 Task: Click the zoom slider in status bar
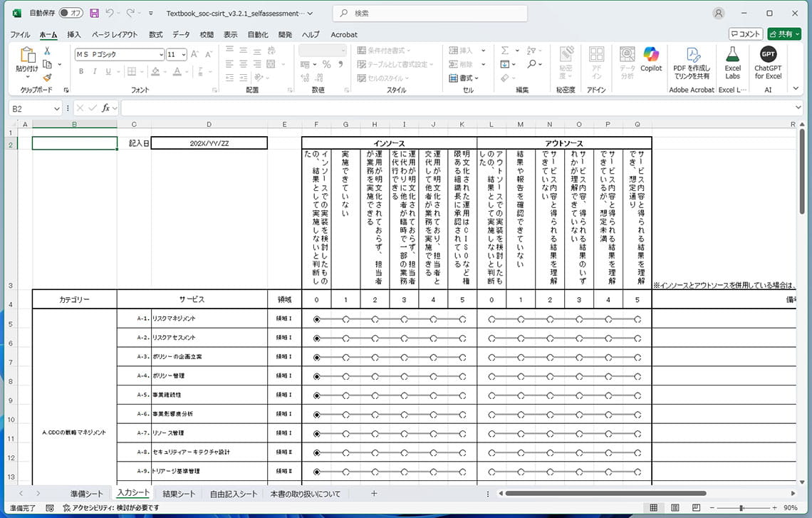pyautogui.click(x=741, y=508)
